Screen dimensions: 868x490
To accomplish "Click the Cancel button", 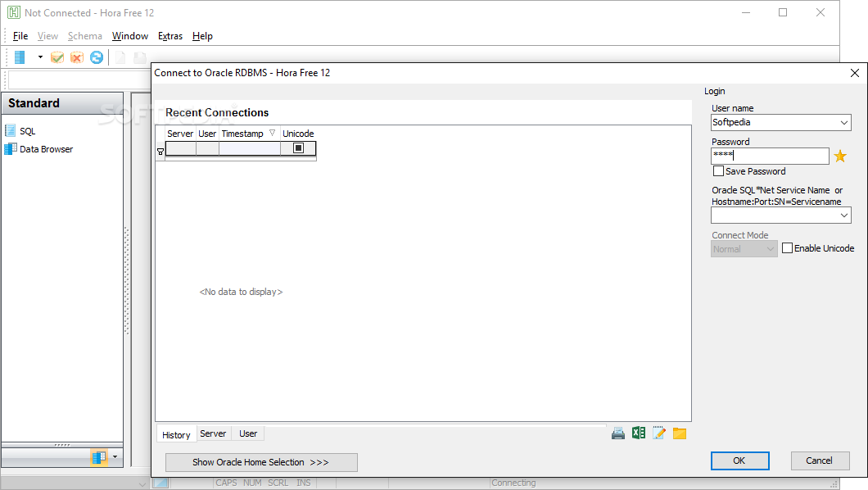I will [820, 461].
